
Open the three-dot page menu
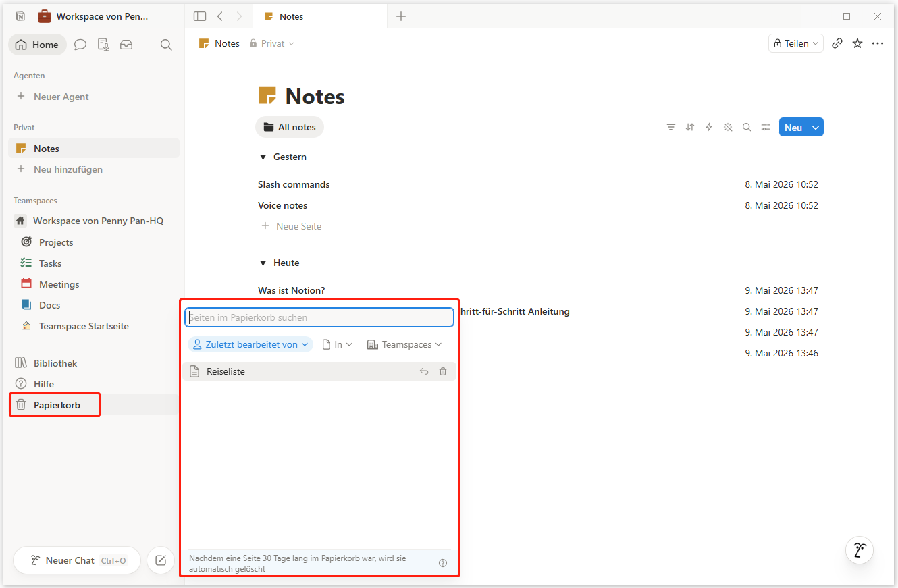878,43
